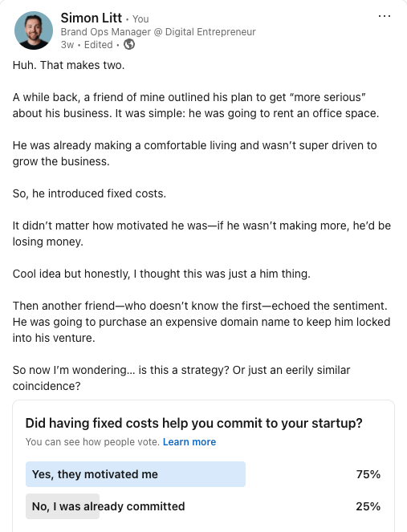The image size is (407, 532).
Task: Click the Simon Litt author name
Action: (x=91, y=18)
